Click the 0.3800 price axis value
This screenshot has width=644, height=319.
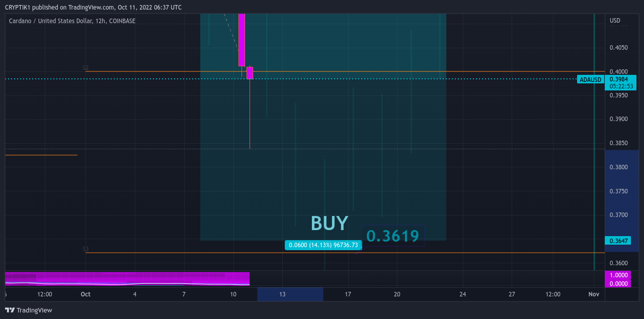pos(618,167)
